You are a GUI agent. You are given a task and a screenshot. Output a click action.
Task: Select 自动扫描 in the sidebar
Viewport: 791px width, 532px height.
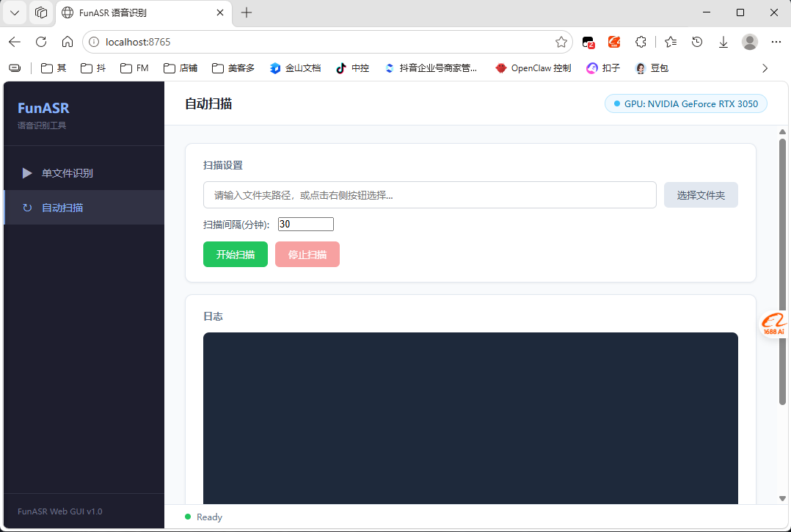pyautogui.click(x=84, y=207)
